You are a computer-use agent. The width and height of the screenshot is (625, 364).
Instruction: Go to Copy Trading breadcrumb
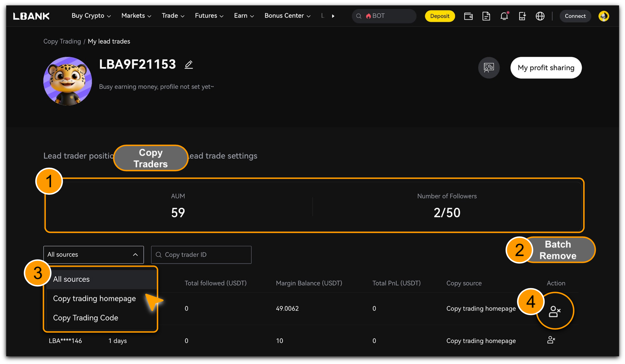pyautogui.click(x=62, y=41)
